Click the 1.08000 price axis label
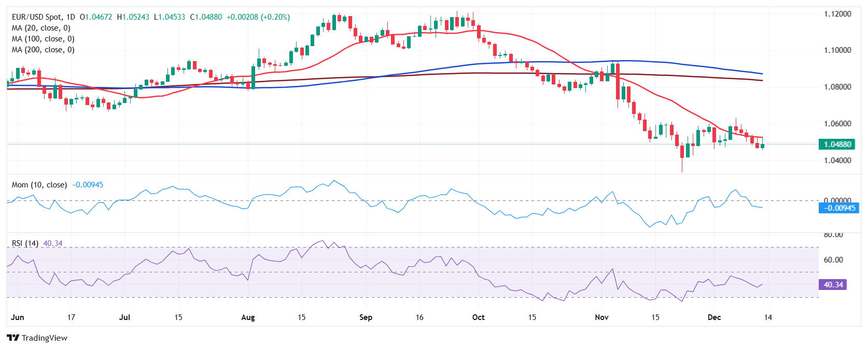 837,87
